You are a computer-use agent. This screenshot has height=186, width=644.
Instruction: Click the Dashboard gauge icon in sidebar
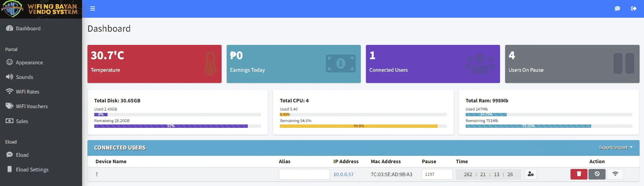pos(10,28)
